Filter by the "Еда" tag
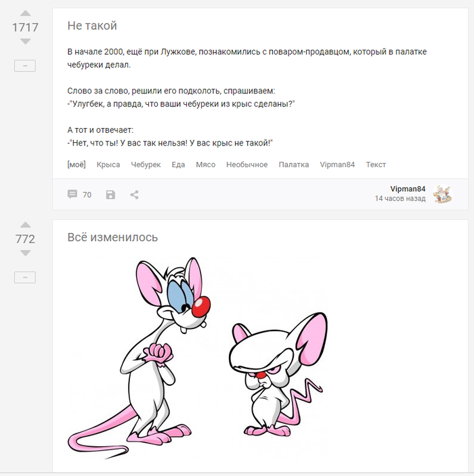474x476 pixels. [178, 165]
